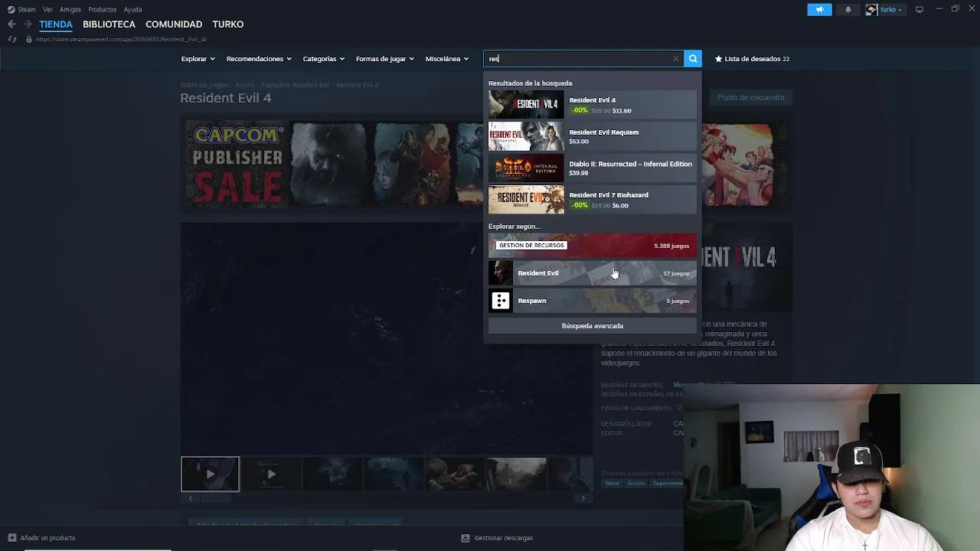980x551 pixels.
Task: Select Diablo II: Resurrected search result
Action: 593,168
